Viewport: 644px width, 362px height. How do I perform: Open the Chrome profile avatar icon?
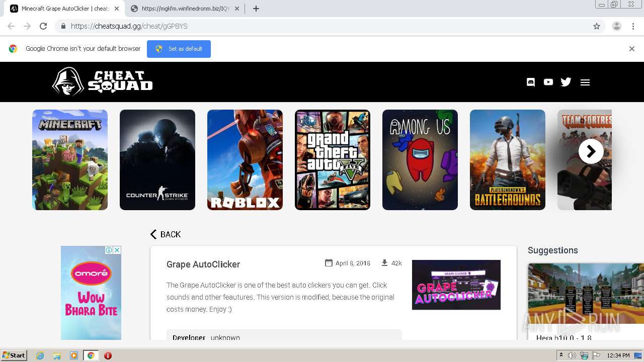click(617, 26)
